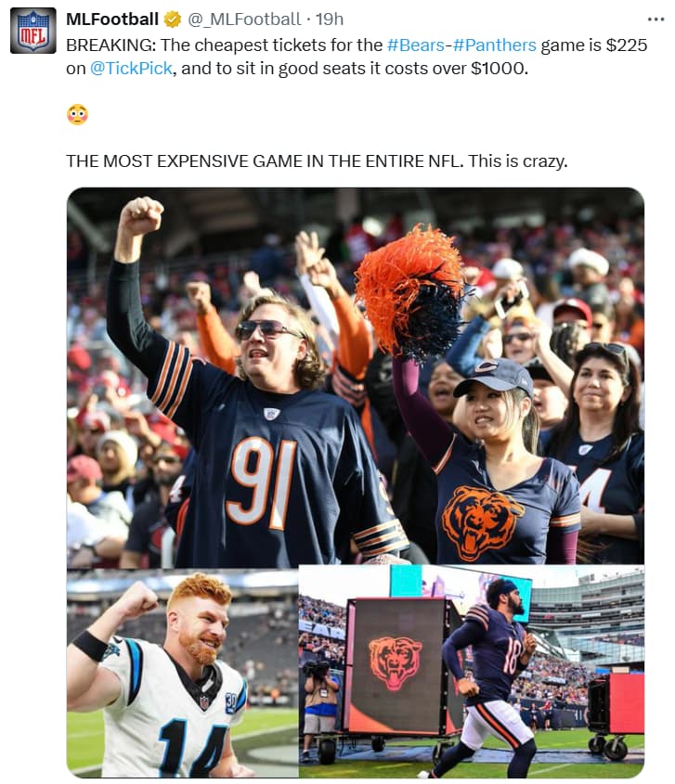Open the three-dot more options menu
This screenshot has height=784, width=675.
[x=656, y=19]
